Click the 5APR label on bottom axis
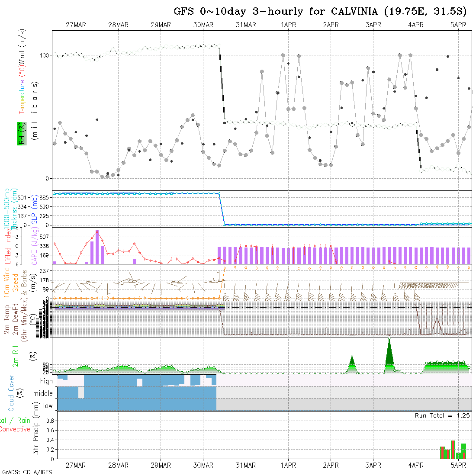The width and height of the screenshot is (476, 476). point(458,465)
